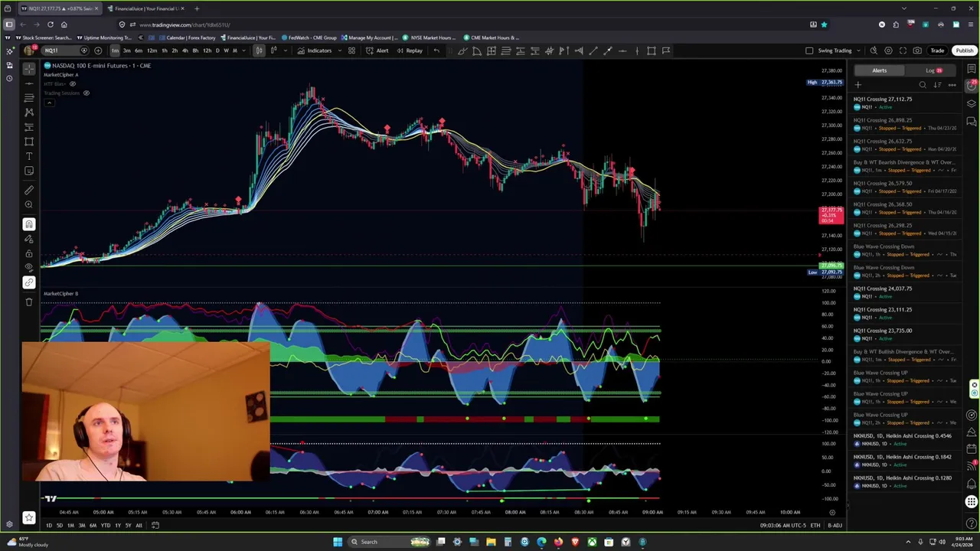Toggle the B-ADJ adjustment setting
980x551 pixels.
tap(835, 526)
